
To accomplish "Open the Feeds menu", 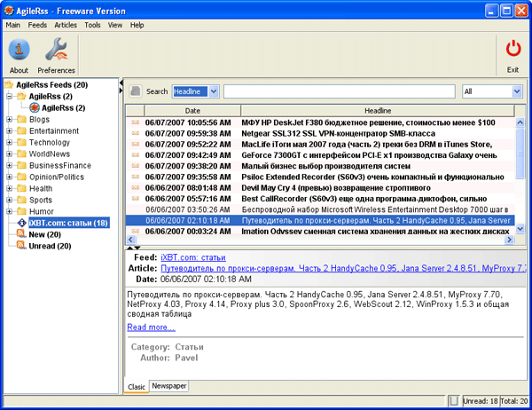I will point(37,25).
